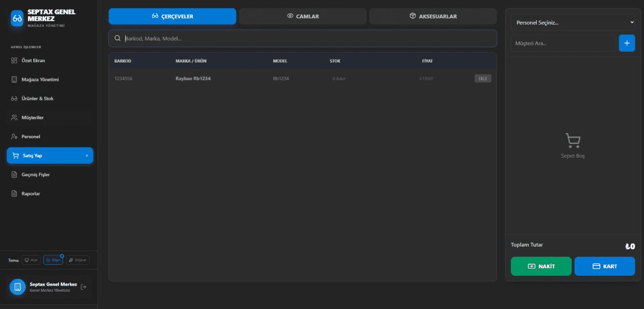
Task: Click the total amount ₺0
Action: [x=630, y=247]
